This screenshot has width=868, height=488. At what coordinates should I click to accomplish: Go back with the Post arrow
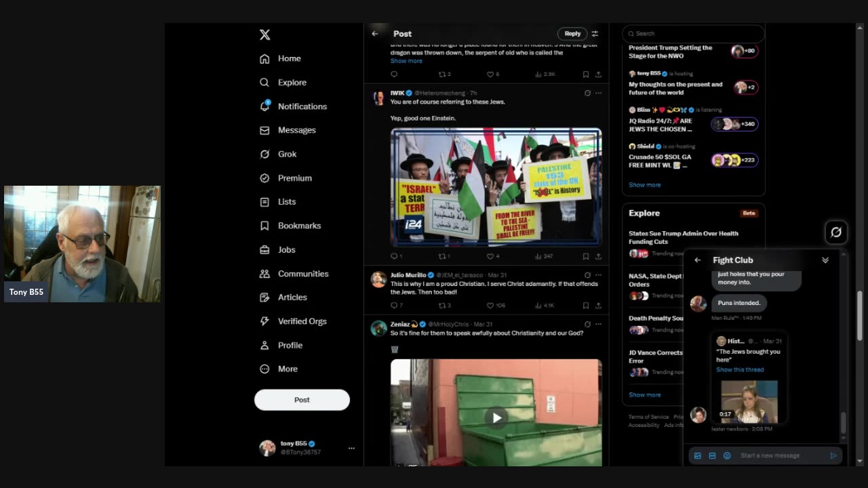[374, 34]
